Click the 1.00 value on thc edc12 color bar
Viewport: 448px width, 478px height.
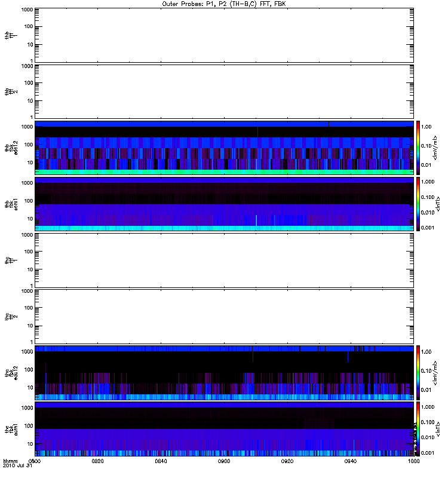tap(426, 352)
